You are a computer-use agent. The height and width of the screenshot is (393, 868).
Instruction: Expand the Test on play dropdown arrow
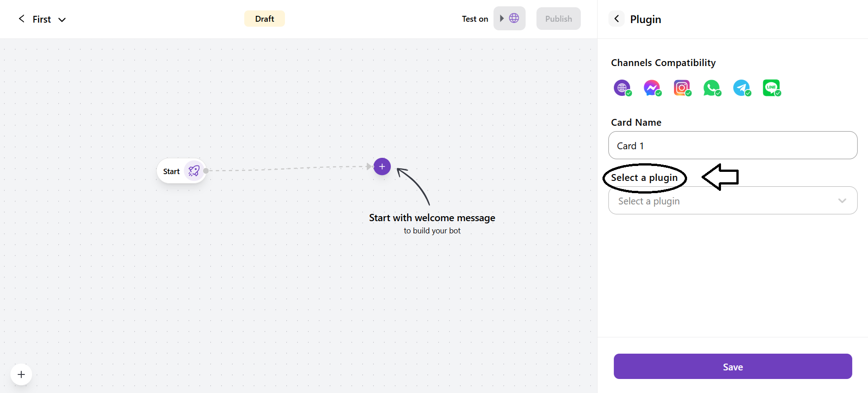click(x=501, y=18)
